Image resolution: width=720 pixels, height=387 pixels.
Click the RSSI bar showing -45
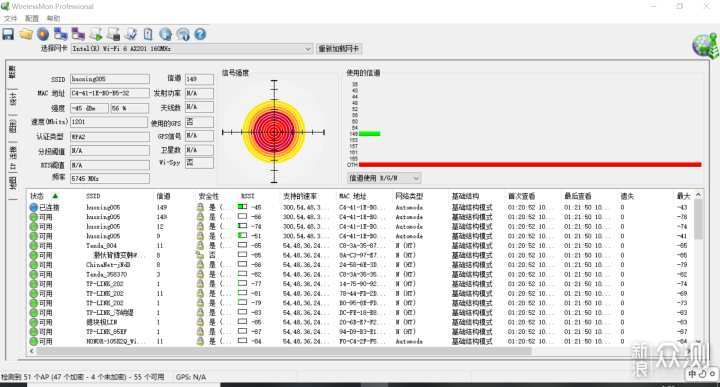tap(242, 207)
